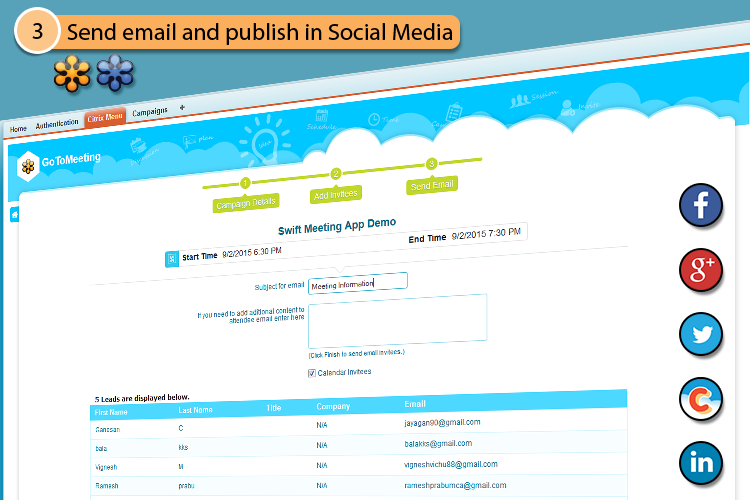The width and height of the screenshot is (750, 500).
Task: Open the Campaigns tab
Action: pyautogui.click(x=150, y=112)
